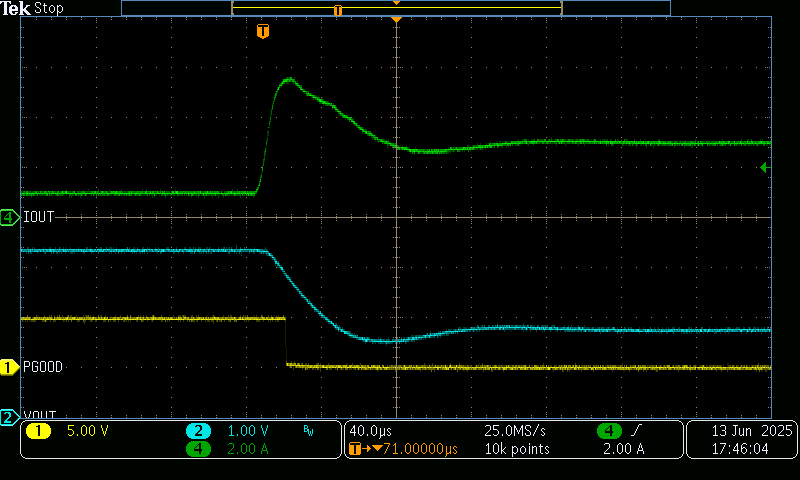Click the 71.00000µs trigger delay value
The image size is (800, 480).
tap(420, 449)
